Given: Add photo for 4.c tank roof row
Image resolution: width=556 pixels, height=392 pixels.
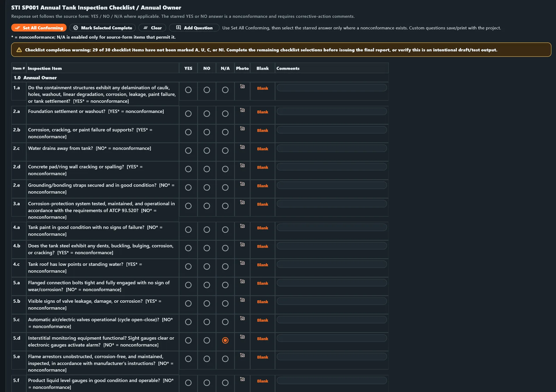Looking at the screenshot, I should coord(242,263).
